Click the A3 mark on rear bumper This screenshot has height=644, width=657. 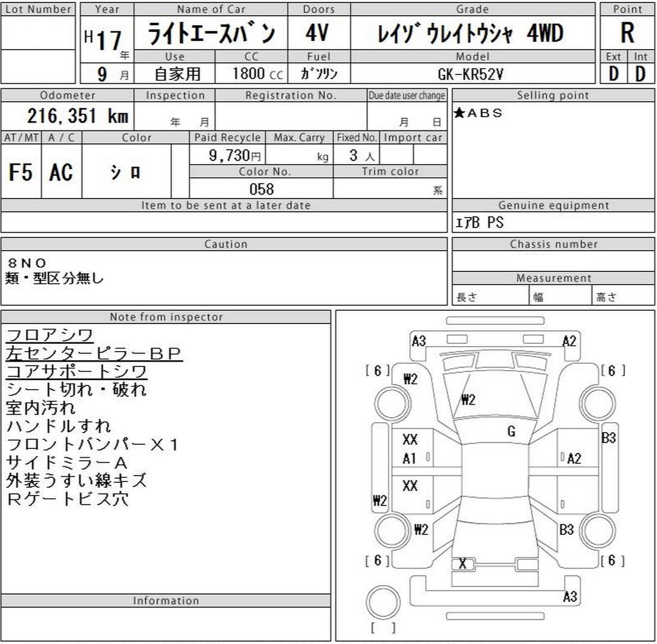coord(570,596)
